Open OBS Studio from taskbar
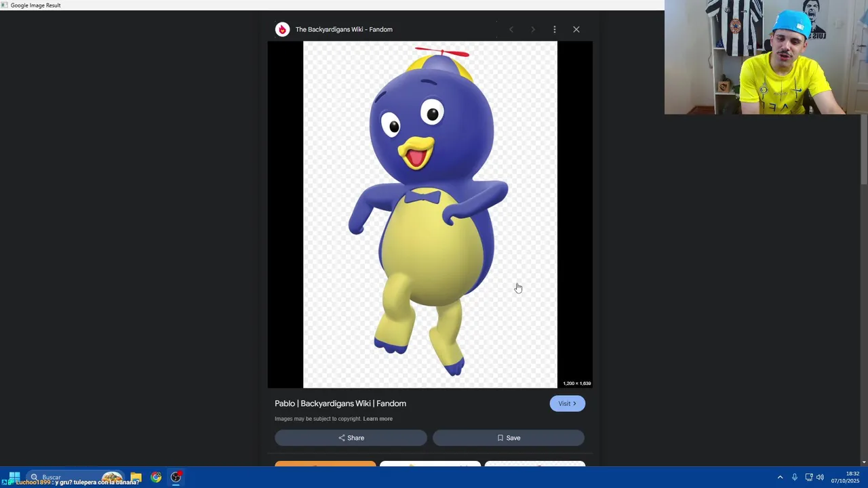 (176, 477)
